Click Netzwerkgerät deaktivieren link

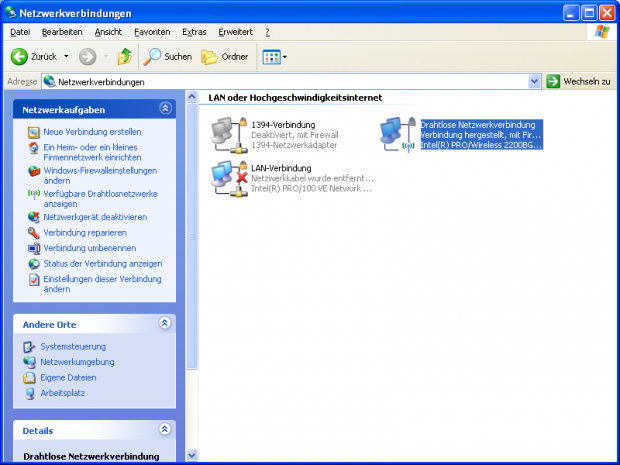[95, 217]
